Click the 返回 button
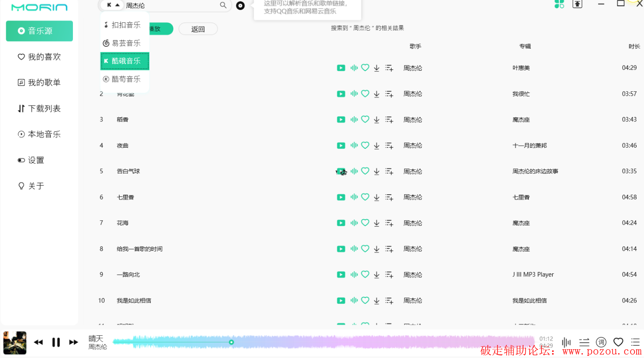644x358 pixels. 198,29
